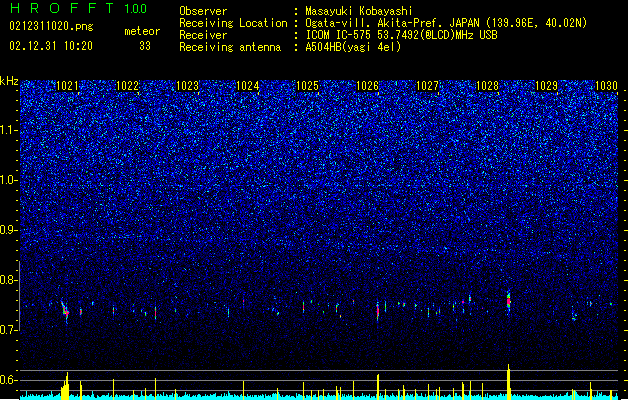Click the 1028 time axis marker
This screenshot has width=629, height=400.
tap(487, 86)
